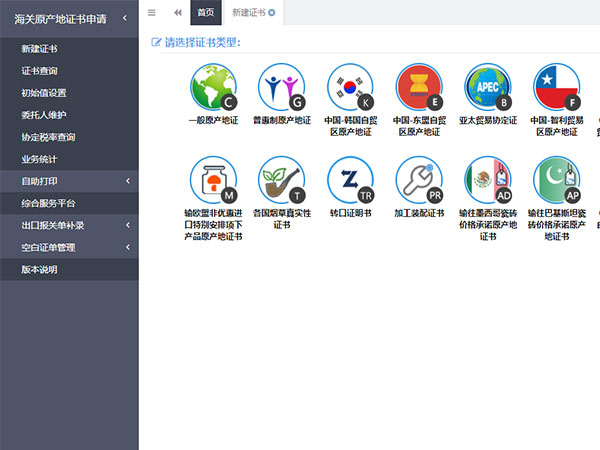This screenshot has height=450, width=600.
Task: Choose the 中国-智利贸易区原产地证 flag icon
Action: (557, 87)
